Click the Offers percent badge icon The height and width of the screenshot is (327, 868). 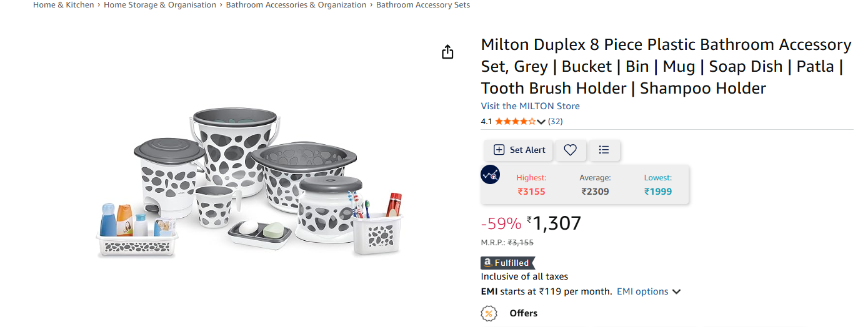tap(489, 313)
